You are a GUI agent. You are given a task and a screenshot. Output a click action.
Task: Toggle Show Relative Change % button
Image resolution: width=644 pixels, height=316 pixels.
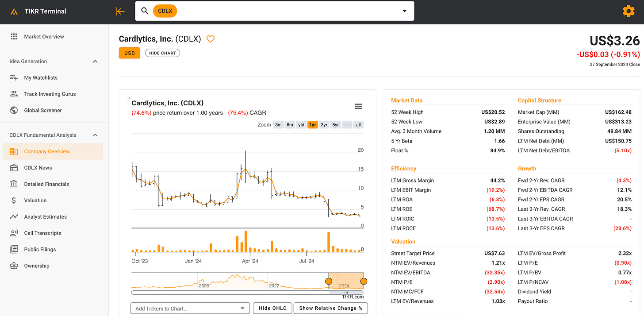[x=331, y=308]
